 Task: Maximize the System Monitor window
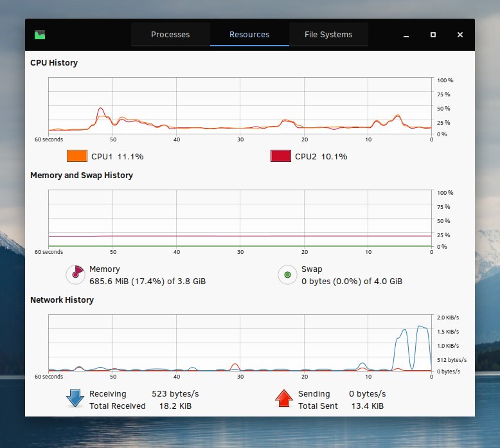pyautogui.click(x=433, y=35)
